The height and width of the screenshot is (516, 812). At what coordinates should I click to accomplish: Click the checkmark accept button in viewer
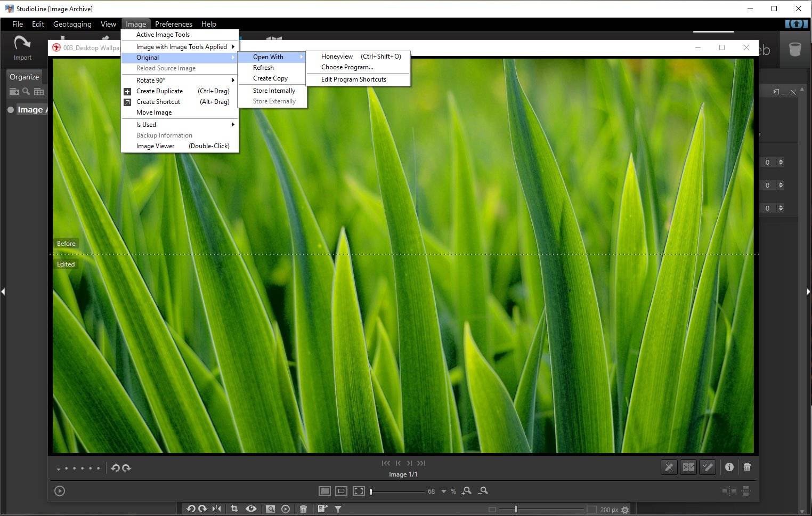(708, 467)
